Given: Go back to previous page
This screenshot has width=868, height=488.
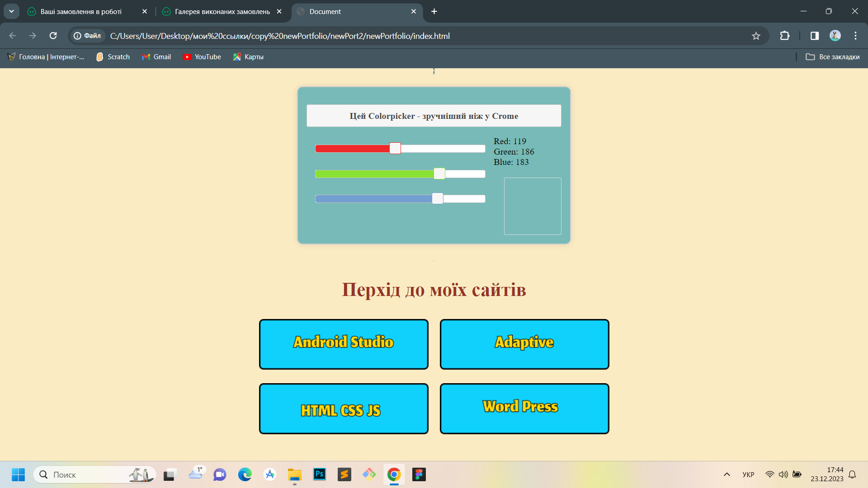Looking at the screenshot, I should (x=13, y=36).
